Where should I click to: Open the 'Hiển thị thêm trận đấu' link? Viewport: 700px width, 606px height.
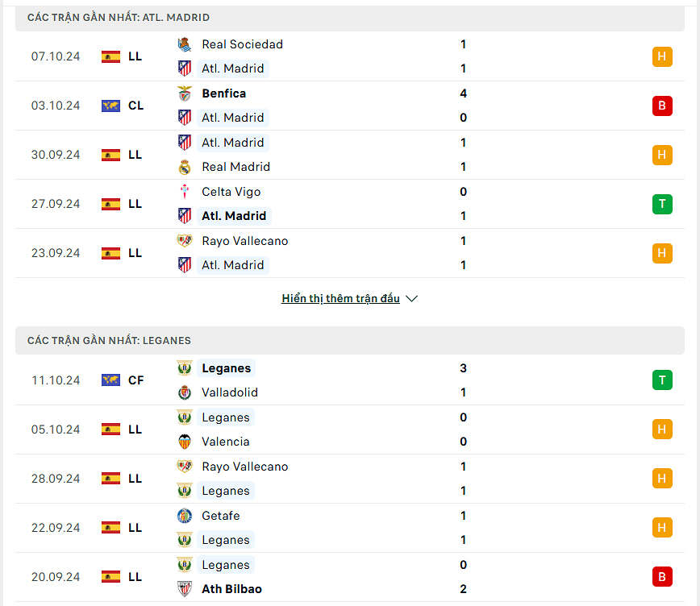pos(340,299)
